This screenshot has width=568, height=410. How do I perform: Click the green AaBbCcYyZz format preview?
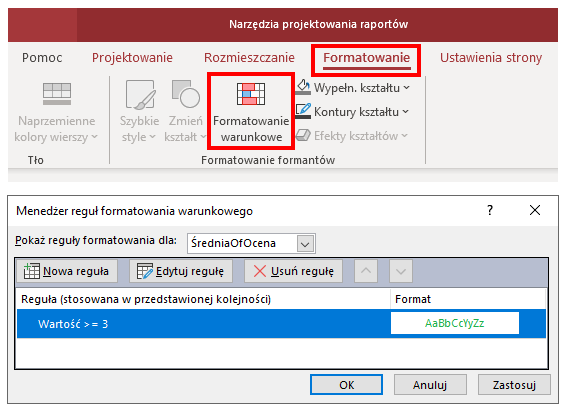coord(455,323)
